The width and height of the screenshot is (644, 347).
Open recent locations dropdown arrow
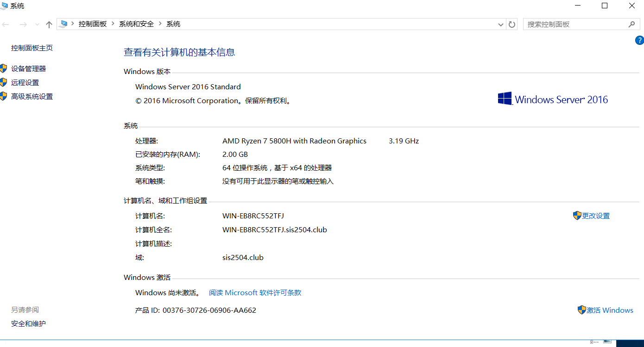[x=37, y=25]
